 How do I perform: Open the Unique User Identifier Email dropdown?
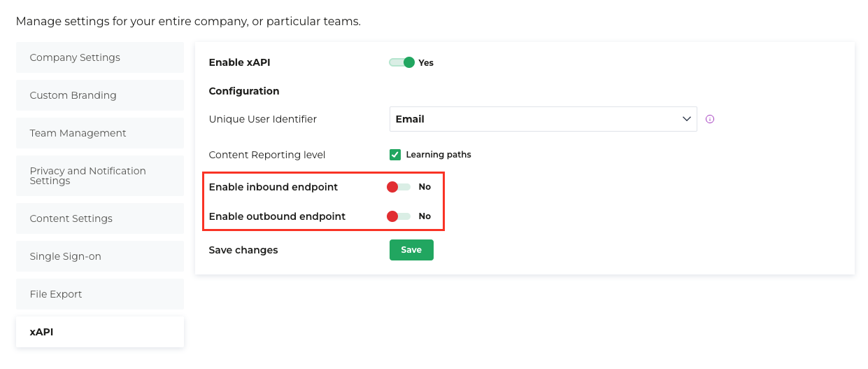[543, 119]
